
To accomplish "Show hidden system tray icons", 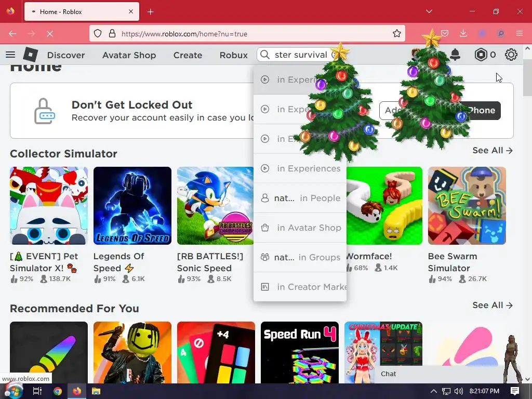I will tap(434, 391).
